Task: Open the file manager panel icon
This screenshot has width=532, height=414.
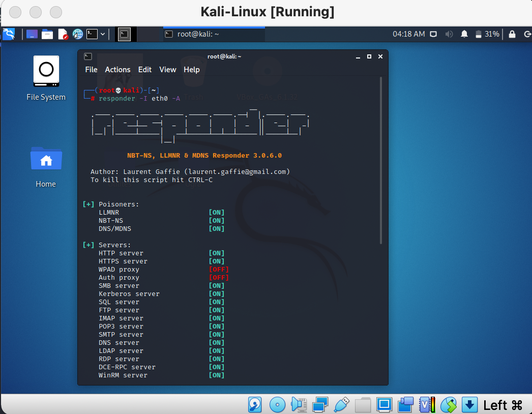Action: point(47,34)
